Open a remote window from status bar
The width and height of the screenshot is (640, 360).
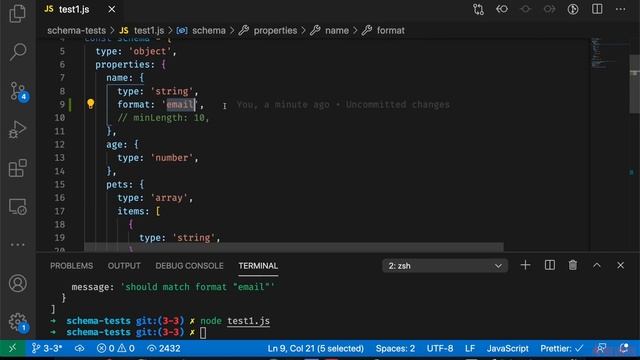12,348
